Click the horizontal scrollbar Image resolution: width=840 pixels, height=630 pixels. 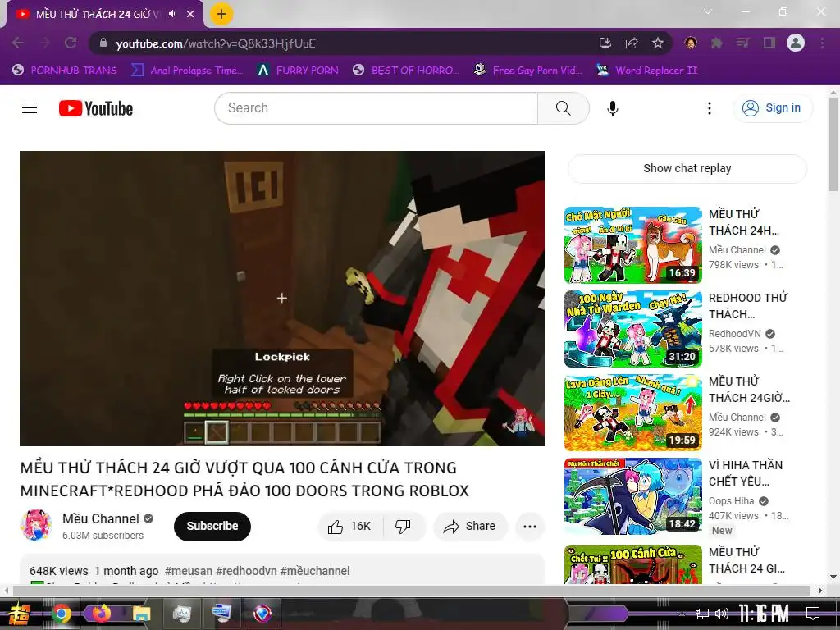(x=412, y=591)
